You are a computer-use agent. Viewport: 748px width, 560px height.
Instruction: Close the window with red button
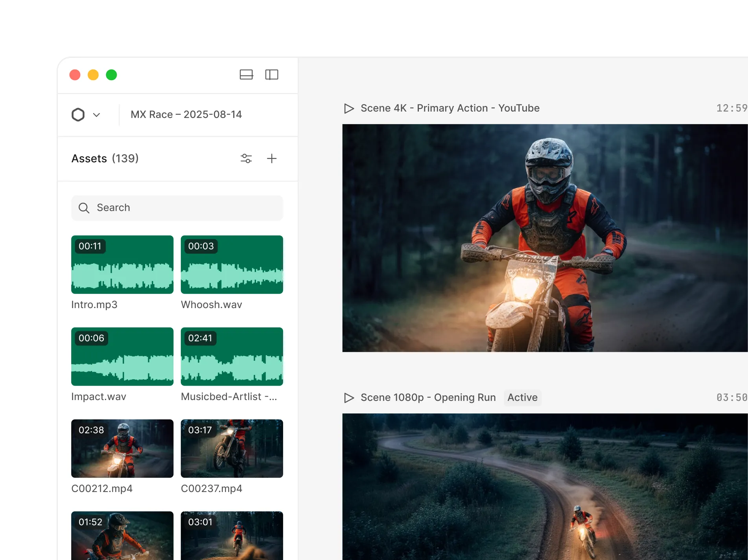click(x=75, y=75)
